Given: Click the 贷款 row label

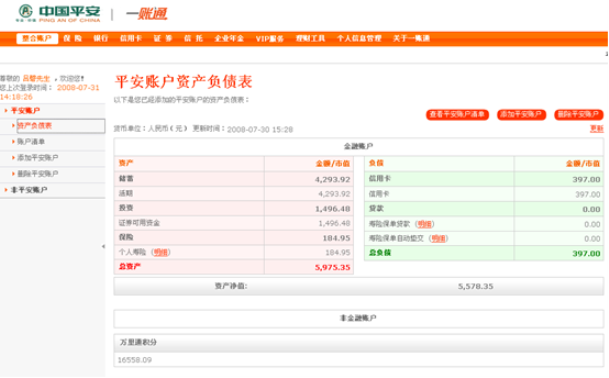Looking at the screenshot, I should pos(376,209).
